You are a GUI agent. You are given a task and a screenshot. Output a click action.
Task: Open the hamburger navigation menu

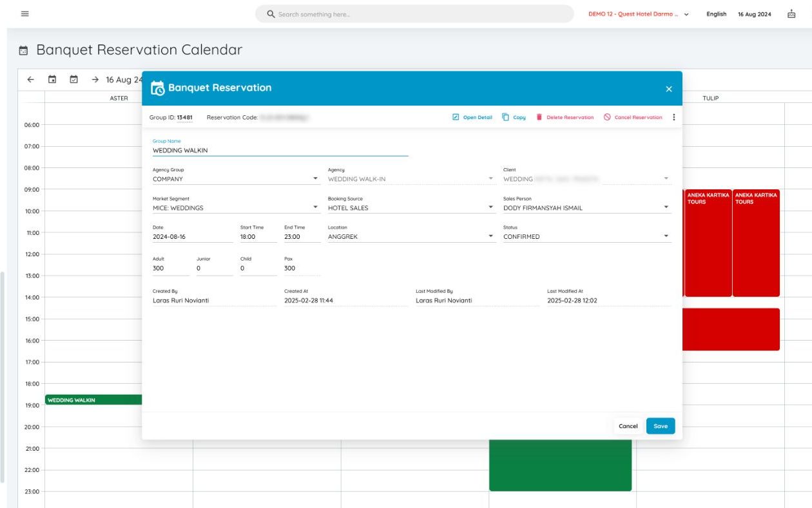pyautogui.click(x=25, y=14)
